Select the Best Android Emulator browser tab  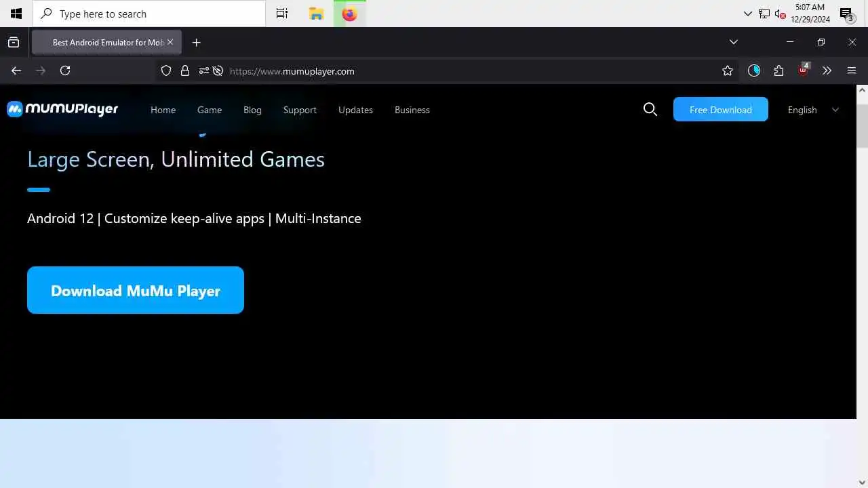106,42
